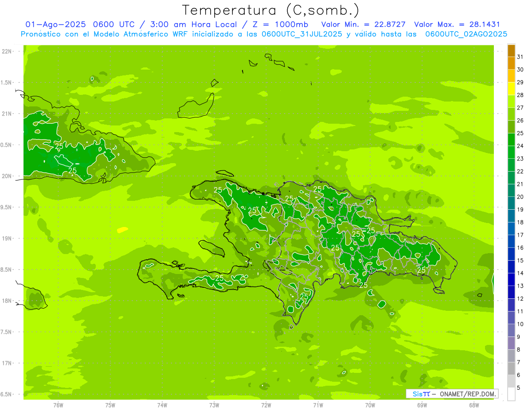Screen dimensions: 532x411
Task: Click the '68W' longitude axis label
Action: point(474,405)
